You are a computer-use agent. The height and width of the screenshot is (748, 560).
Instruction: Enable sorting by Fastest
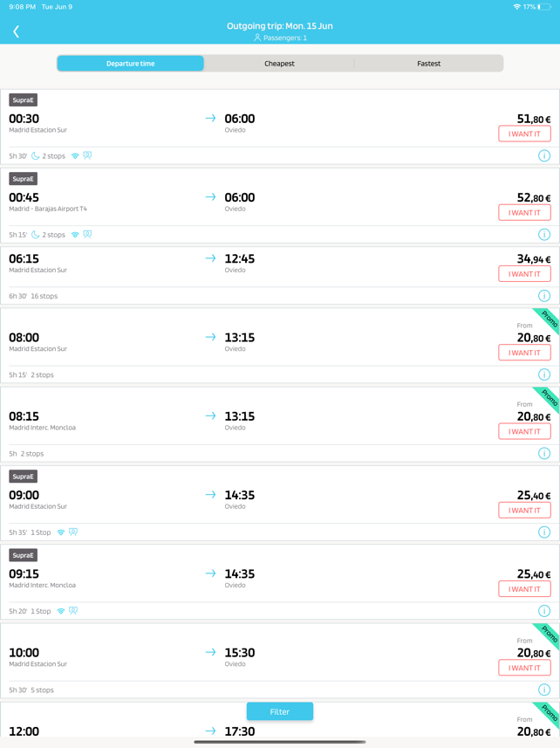428,63
